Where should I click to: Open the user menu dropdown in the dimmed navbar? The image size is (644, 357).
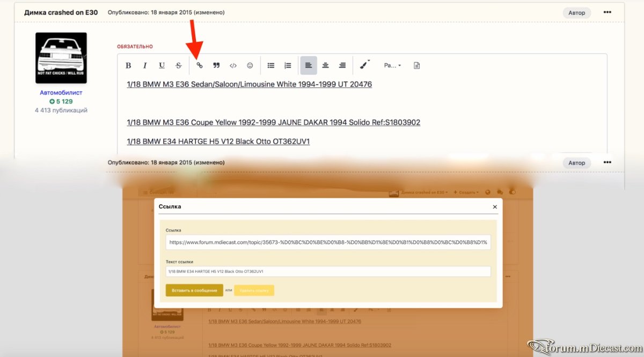419,192
